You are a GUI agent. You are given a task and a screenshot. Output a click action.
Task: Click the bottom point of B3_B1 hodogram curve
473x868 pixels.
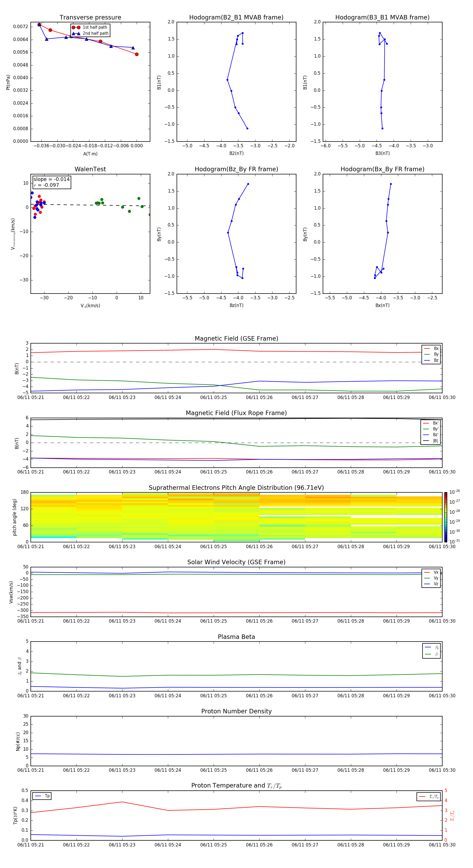click(382, 128)
